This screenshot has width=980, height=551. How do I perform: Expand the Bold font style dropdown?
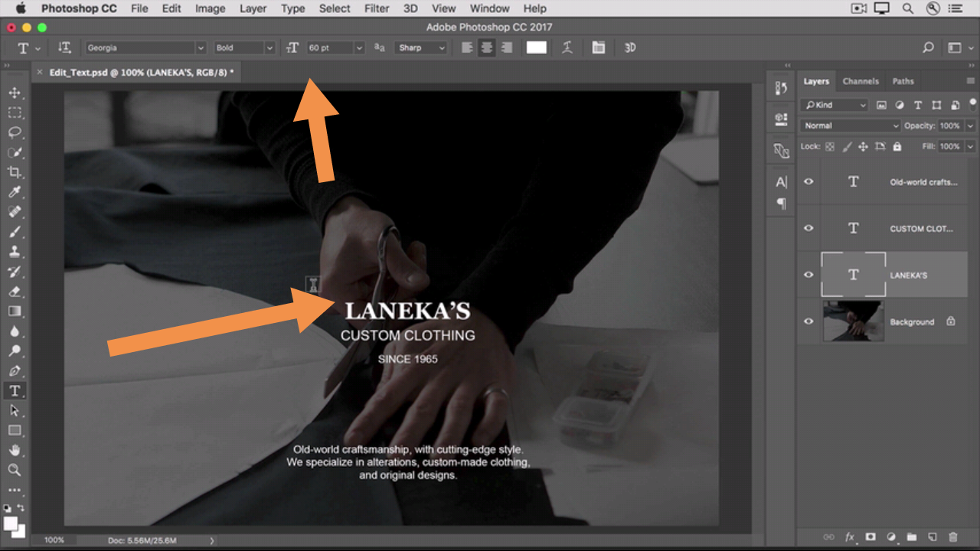[x=243, y=47]
